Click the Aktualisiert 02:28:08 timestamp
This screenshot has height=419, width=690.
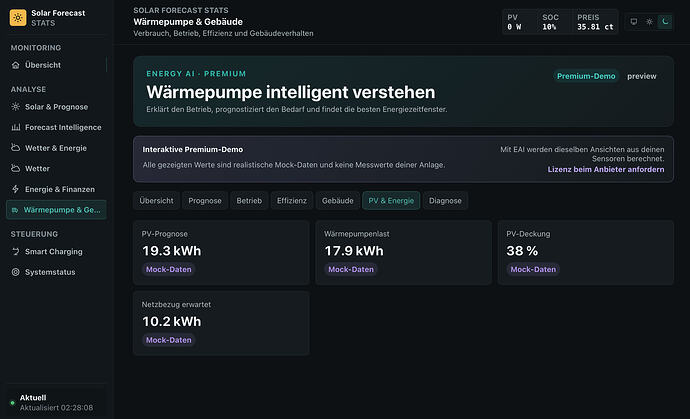point(56,408)
